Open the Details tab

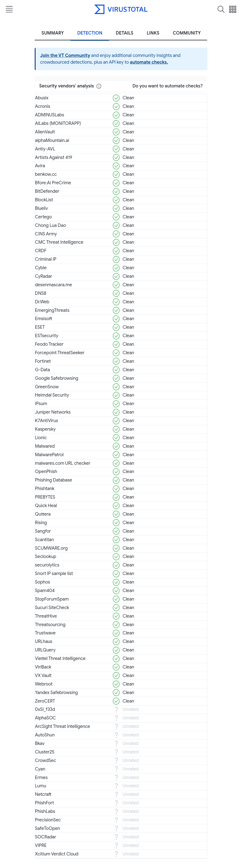click(124, 33)
